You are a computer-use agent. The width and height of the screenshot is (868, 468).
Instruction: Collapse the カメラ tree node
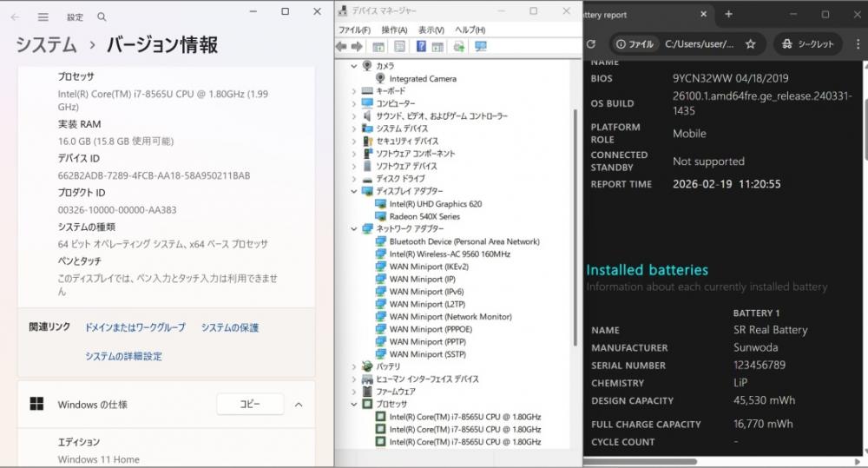(354, 66)
